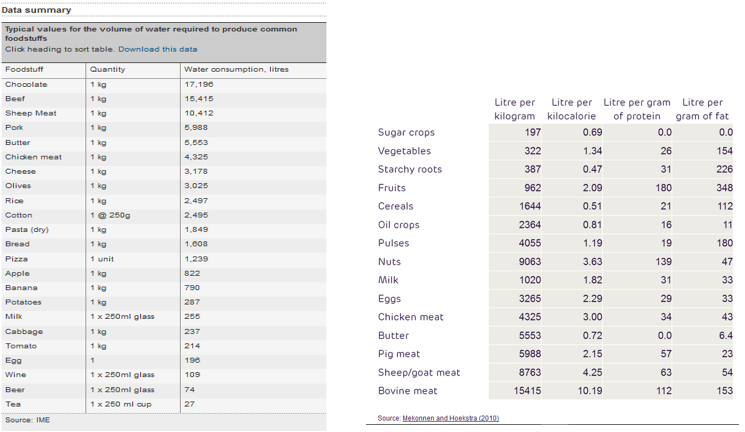Screen dimensions: 745x432
Task: Sort table by Quantity column heading
Action: 107,70
